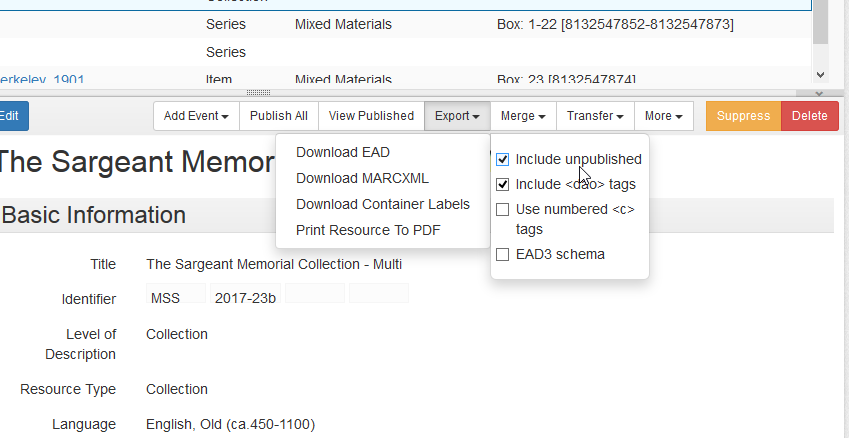Screen dimensions: 849x438
Task: Open the Add Event dropdown
Action: point(196,116)
